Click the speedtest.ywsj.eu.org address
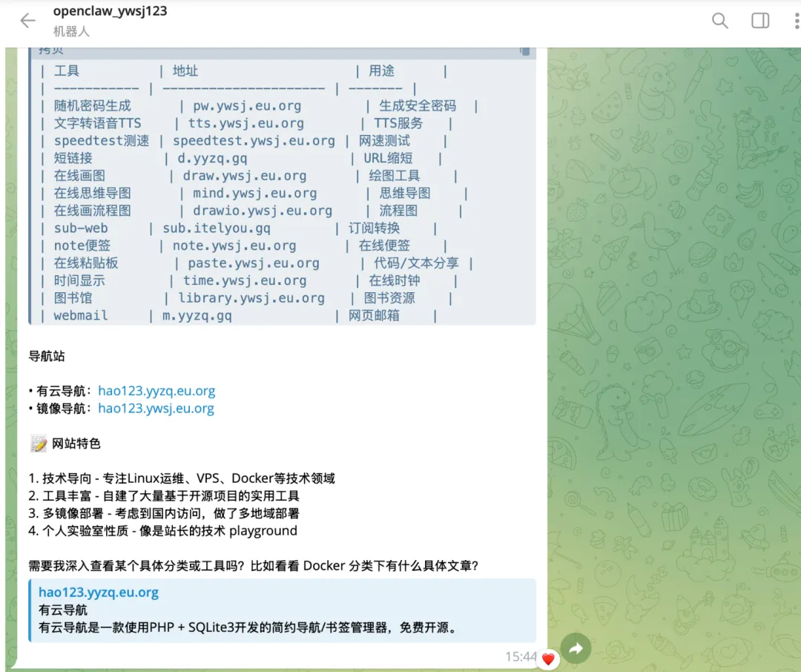This screenshot has height=672, width=801. coord(254,140)
